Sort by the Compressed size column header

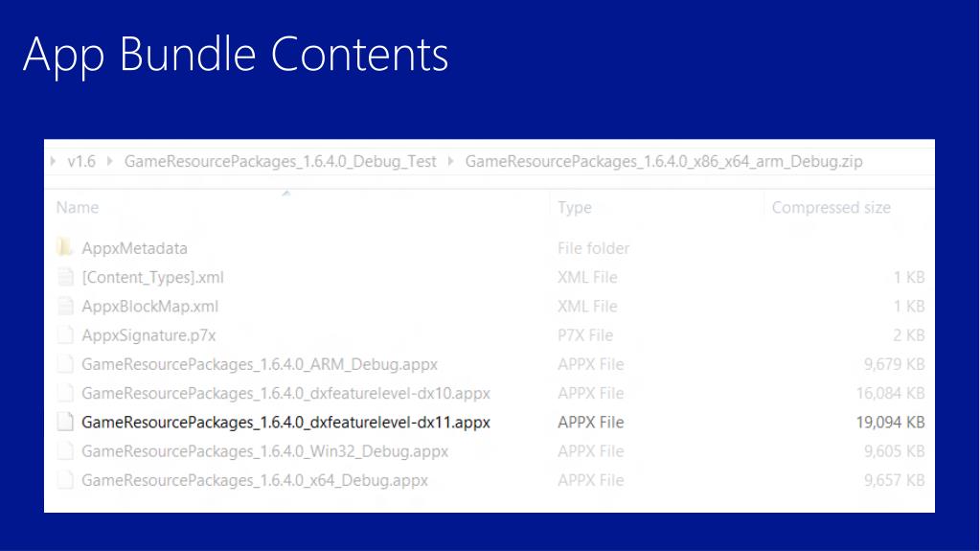(x=832, y=207)
